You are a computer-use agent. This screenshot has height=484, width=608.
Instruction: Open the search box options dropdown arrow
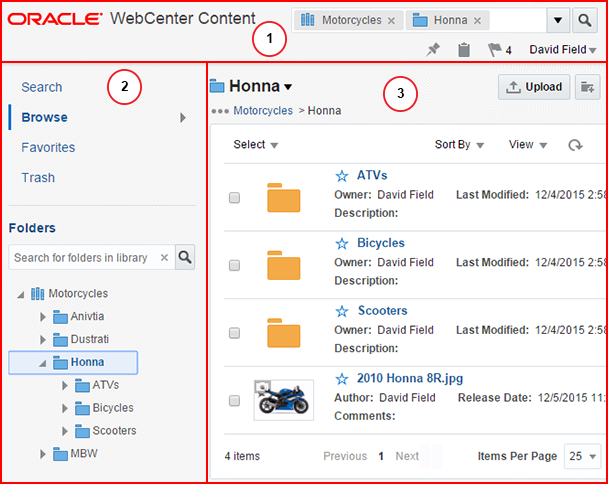point(558,20)
